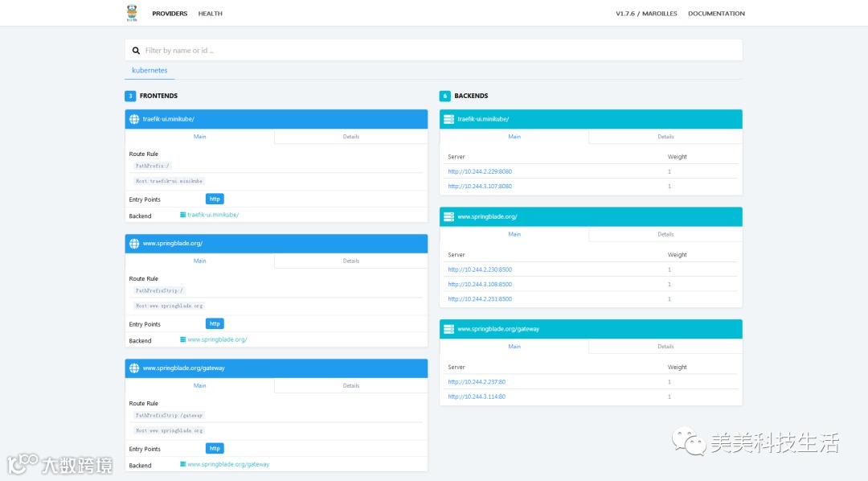Follow backend link www.springblade.org/
The width and height of the screenshot is (868, 481).
(x=217, y=339)
